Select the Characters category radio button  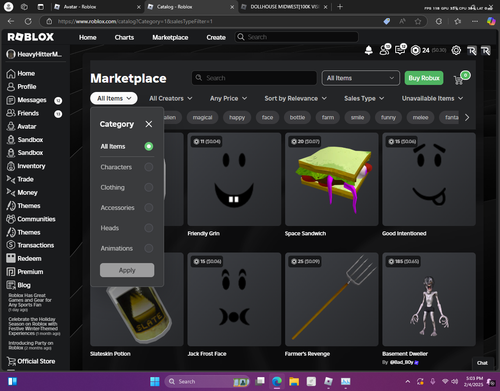point(149,167)
